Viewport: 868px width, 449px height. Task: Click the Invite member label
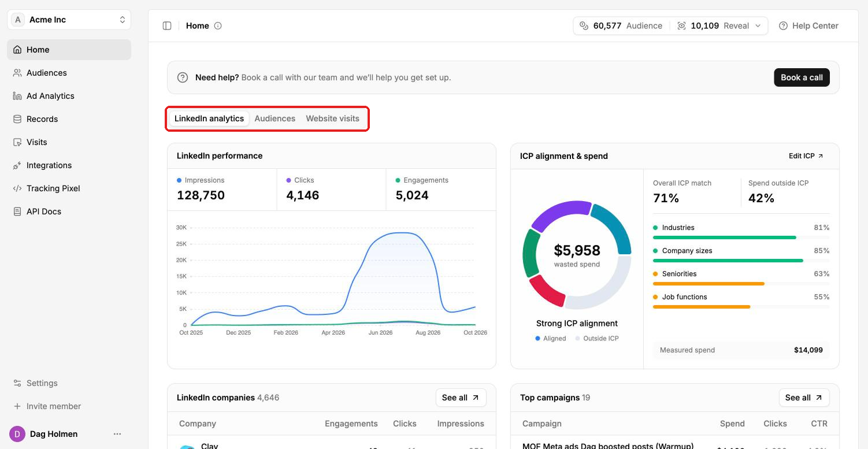54,406
